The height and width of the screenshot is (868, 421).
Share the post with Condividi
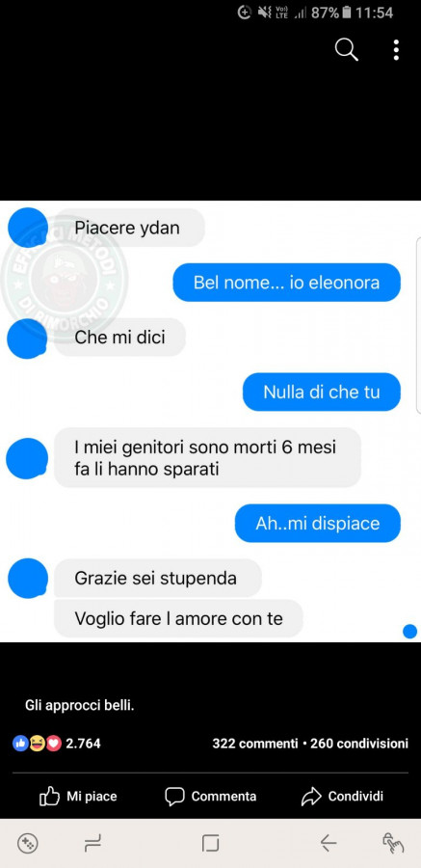point(342,797)
